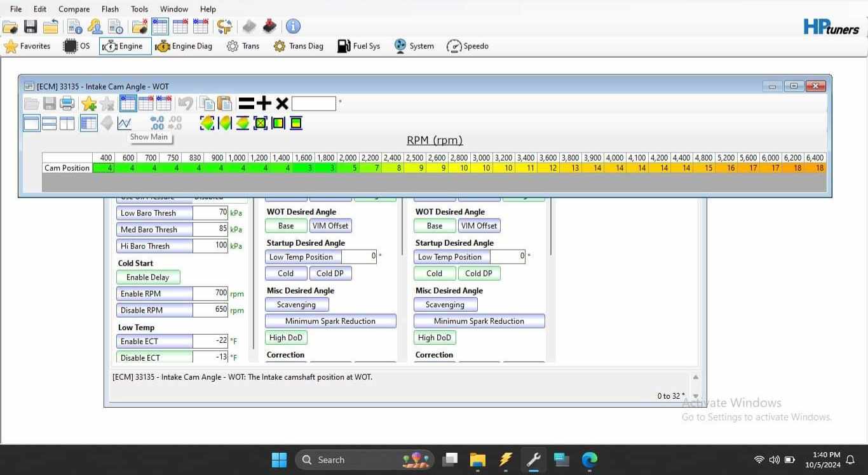Click the blue info circle icon
This screenshot has width=868, height=475.
click(293, 27)
